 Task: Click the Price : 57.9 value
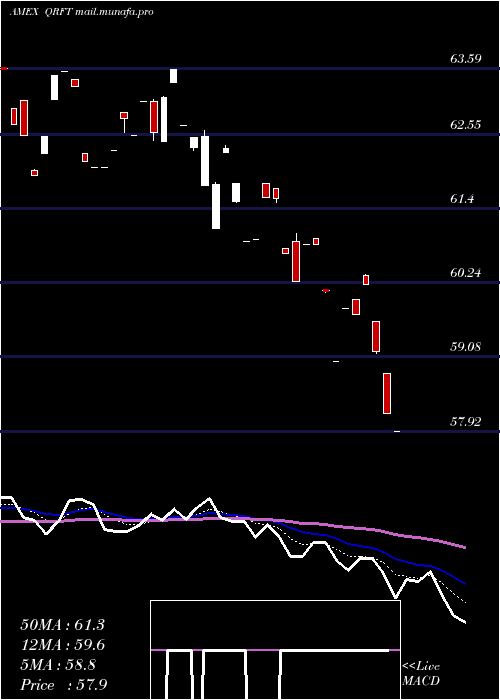click(63, 685)
